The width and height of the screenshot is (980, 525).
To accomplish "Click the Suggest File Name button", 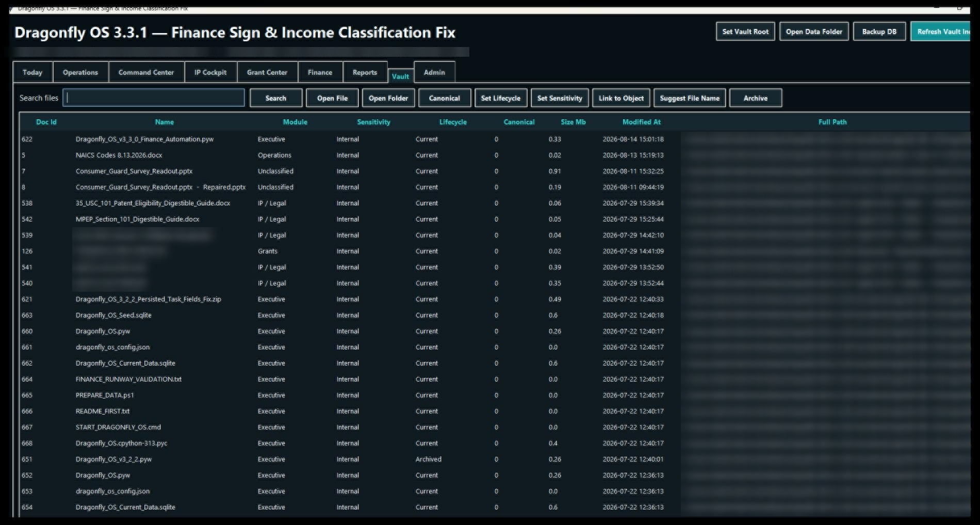I will 690,98.
